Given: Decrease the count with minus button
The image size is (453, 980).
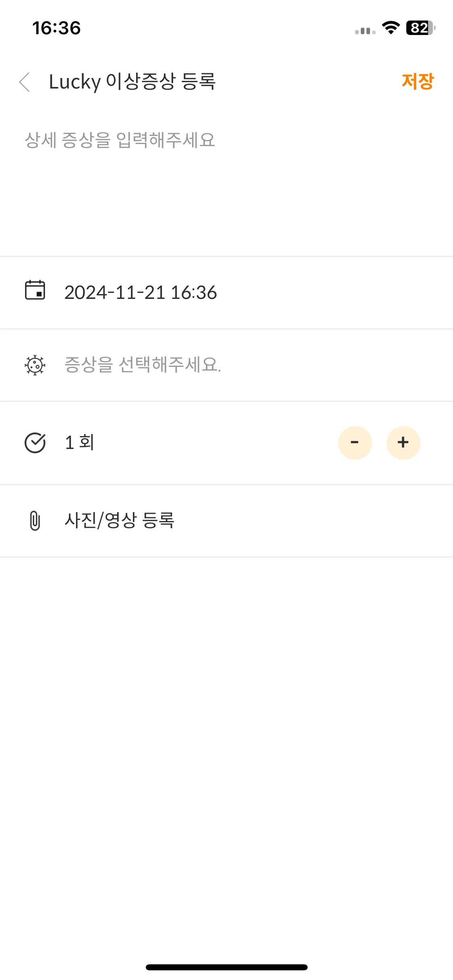Looking at the screenshot, I should (x=355, y=443).
